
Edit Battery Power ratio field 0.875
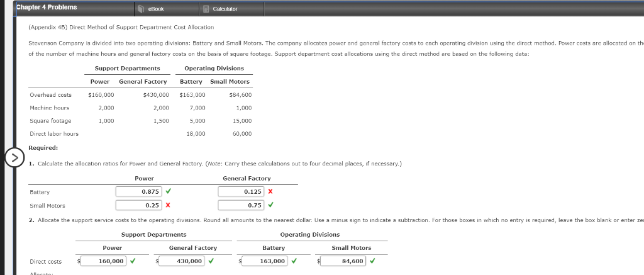pyautogui.click(x=139, y=191)
